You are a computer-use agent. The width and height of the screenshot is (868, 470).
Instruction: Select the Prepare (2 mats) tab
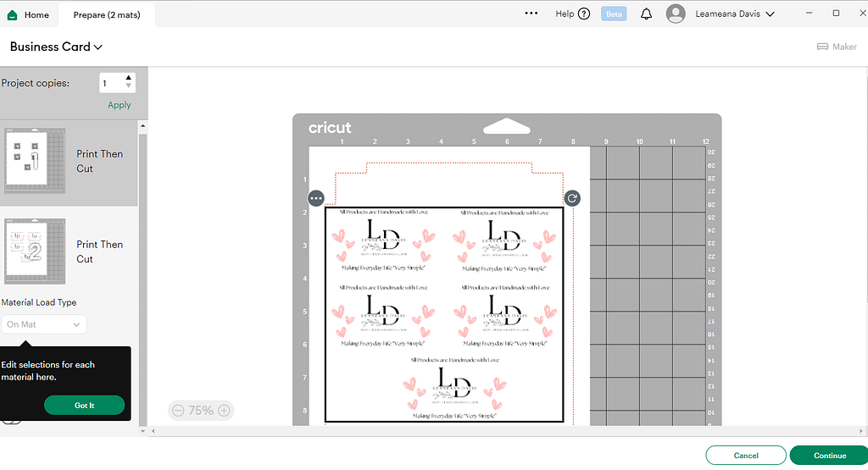pos(107,15)
